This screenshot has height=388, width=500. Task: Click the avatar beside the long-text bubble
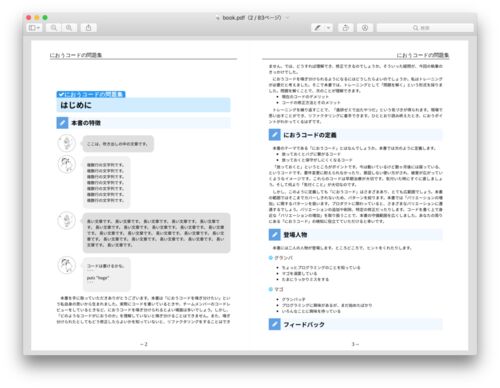67,220
